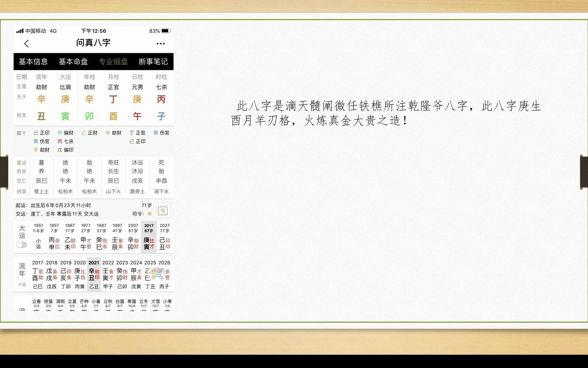Choose 流年 2017 丁酉
This screenshot has height=368, width=588.
(37, 275)
